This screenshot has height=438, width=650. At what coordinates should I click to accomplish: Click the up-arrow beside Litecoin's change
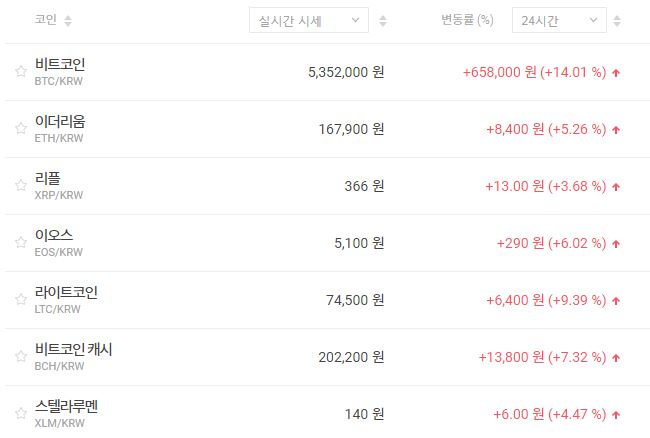616,300
